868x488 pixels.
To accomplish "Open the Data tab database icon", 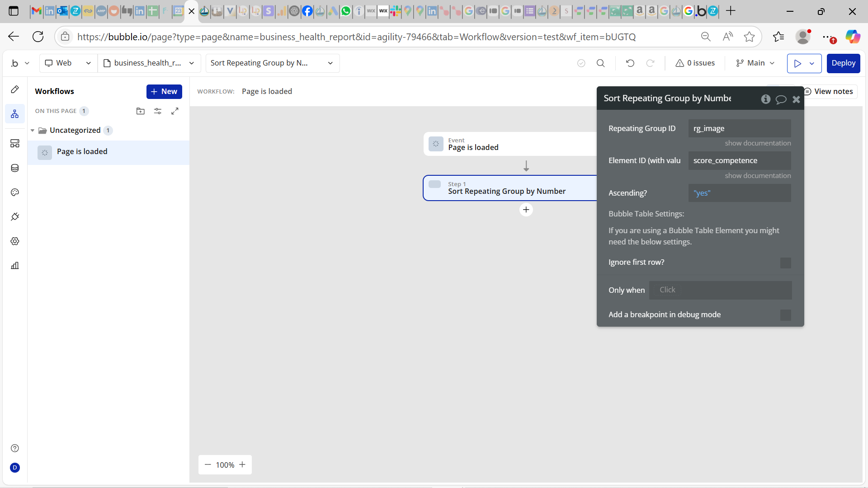I will click(x=15, y=168).
